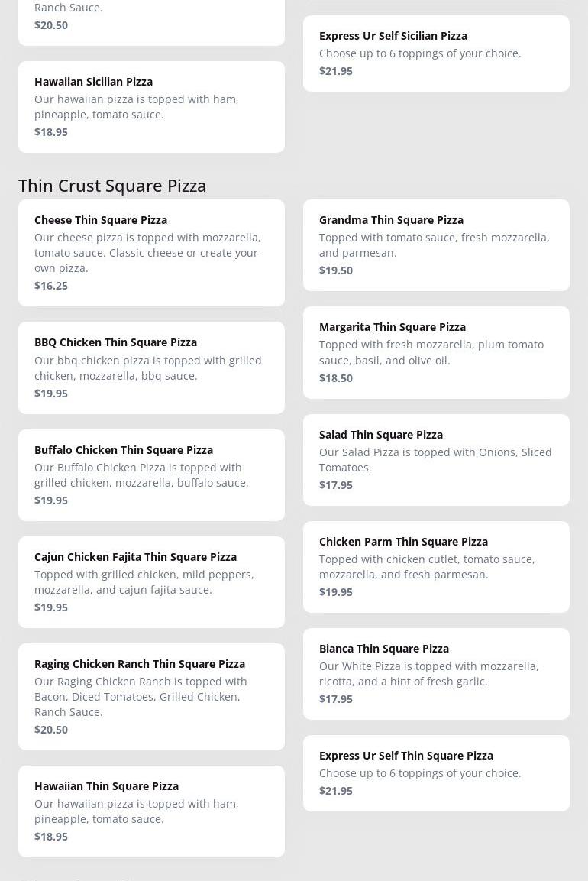Select Raging Chicken Ranch Thin Square Pizza
The width and height of the screenshot is (588, 881).
[151, 696]
